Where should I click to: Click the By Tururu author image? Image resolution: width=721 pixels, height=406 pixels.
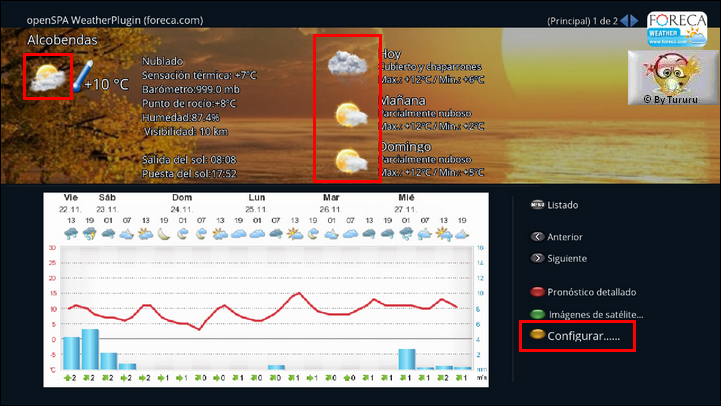point(673,78)
